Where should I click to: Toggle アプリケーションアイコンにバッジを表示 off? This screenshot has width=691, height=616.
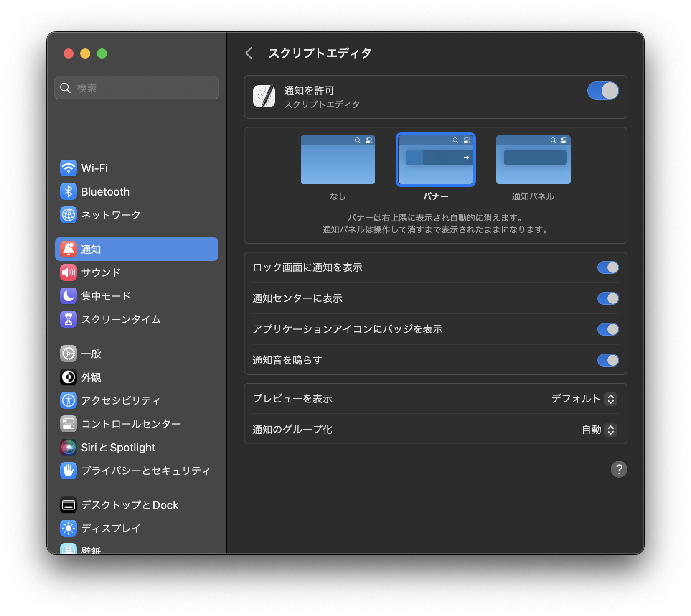point(608,329)
